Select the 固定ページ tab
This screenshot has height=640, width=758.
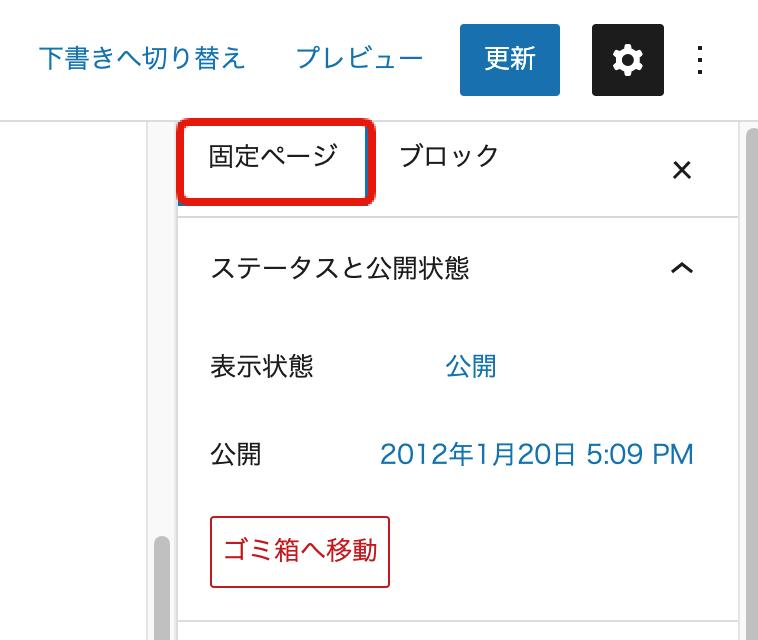273,158
